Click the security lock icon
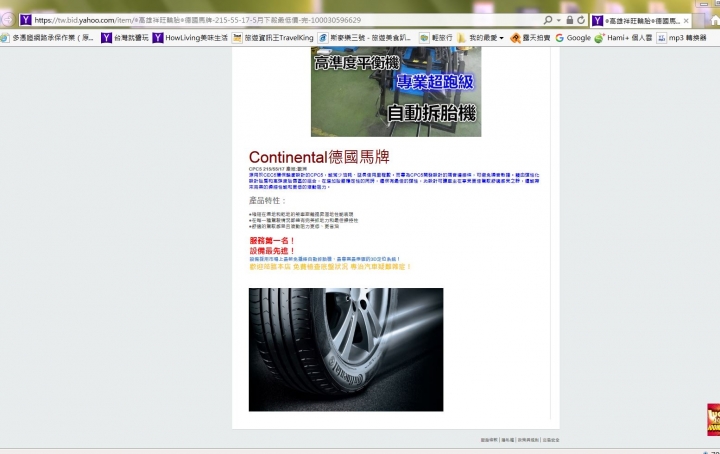 pyautogui.click(x=569, y=20)
